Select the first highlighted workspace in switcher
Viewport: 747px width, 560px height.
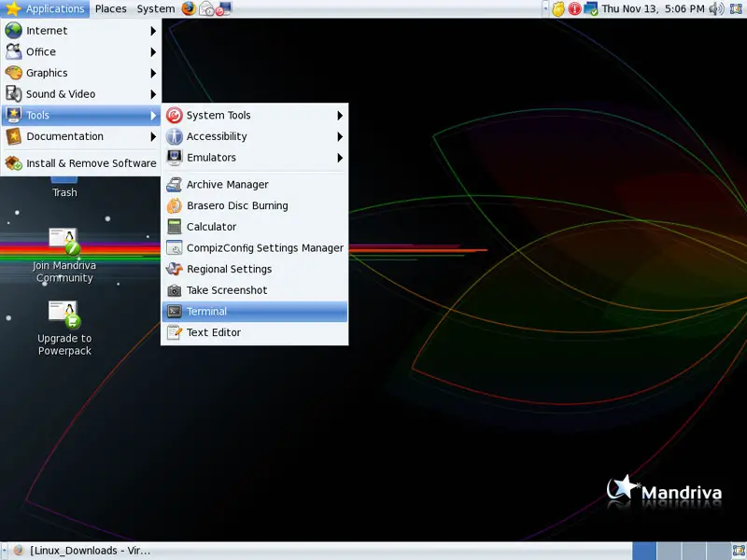pyautogui.click(x=644, y=551)
